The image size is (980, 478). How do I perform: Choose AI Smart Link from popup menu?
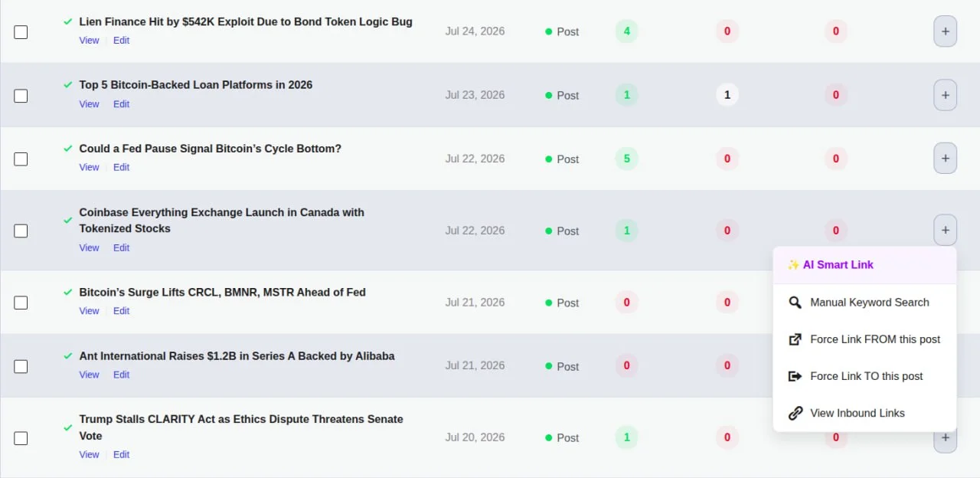(864, 265)
